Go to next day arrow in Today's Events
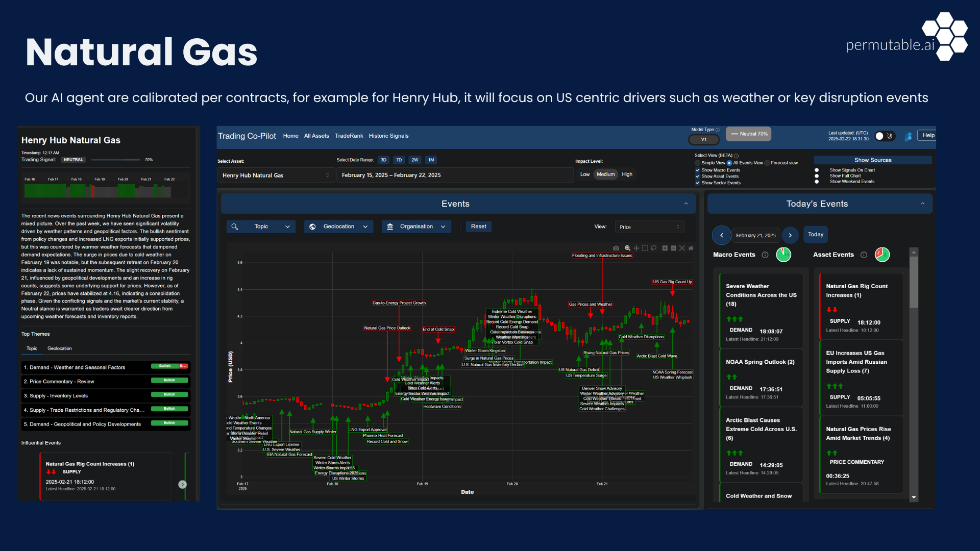The height and width of the screenshot is (551, 980). click(x=790, y=235)
